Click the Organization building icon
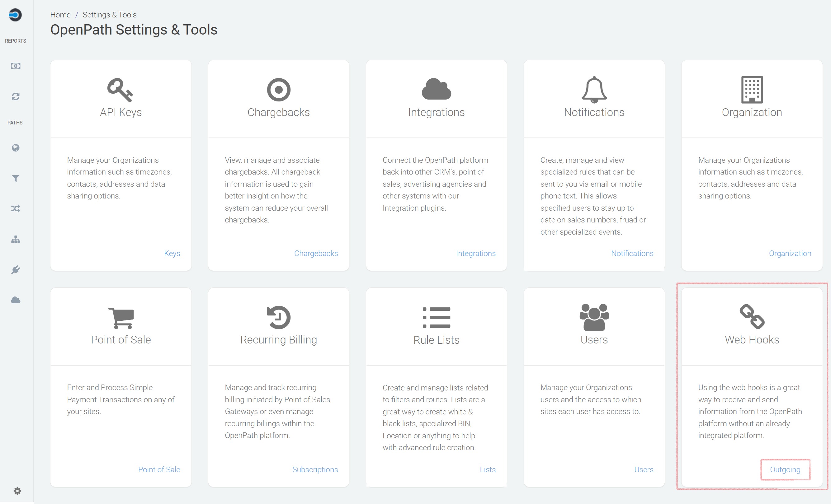The width and height of the screenshot is (831, 504). (x=752, y=90)
